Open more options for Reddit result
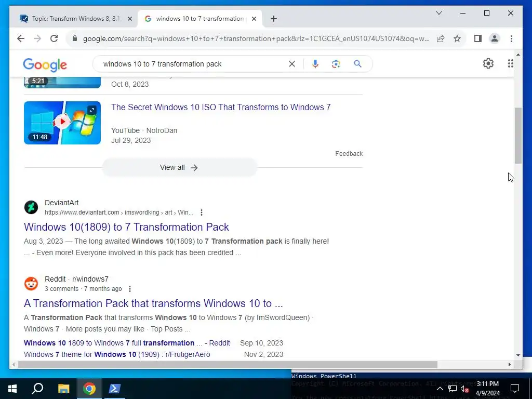This screenshot has width=532, height=399. [x=129, y=289]
